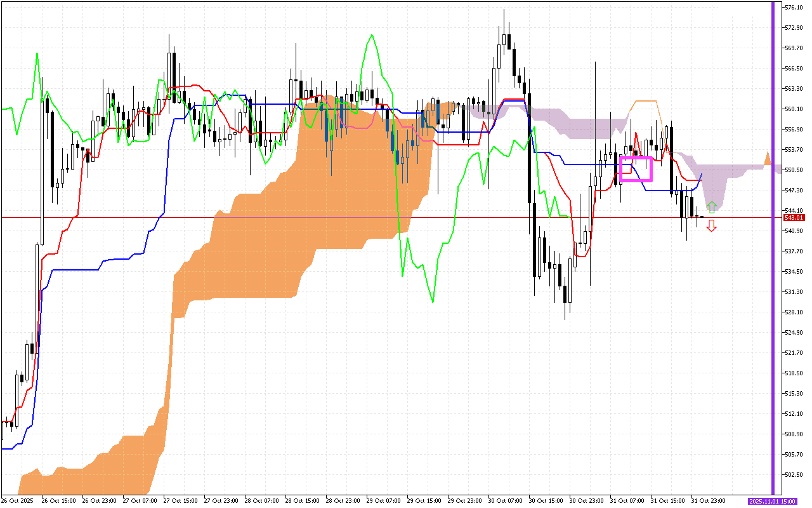812x508 pixels.
Task: Click the 26 Oct 2025 time label
Action: pyautogui.click(x=15, y=501)
